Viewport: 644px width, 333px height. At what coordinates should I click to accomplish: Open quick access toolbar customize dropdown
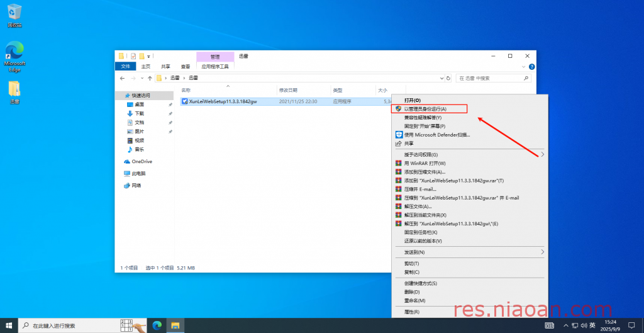148,56
